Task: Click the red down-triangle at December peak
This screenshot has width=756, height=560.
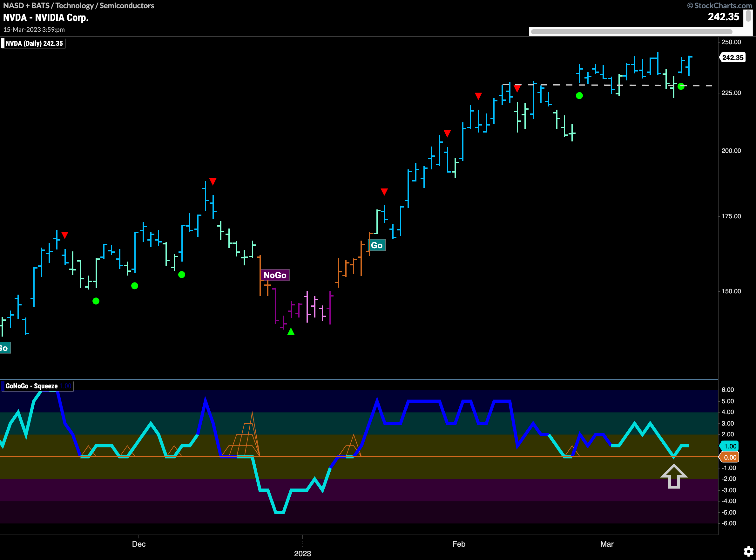Action: click(x=213, y=181)
